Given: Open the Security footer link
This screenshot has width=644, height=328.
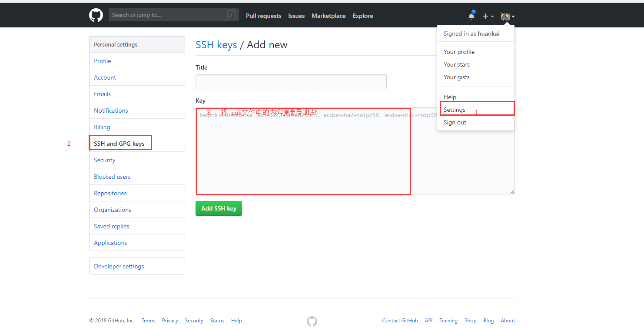Looking at the screenshot, I should [194, 321].
